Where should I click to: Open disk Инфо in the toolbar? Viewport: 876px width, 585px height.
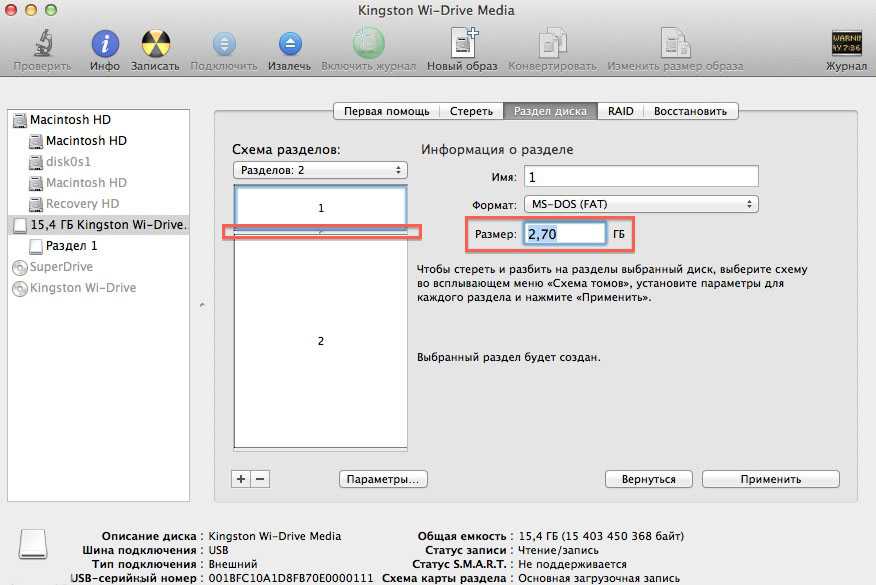105,44
